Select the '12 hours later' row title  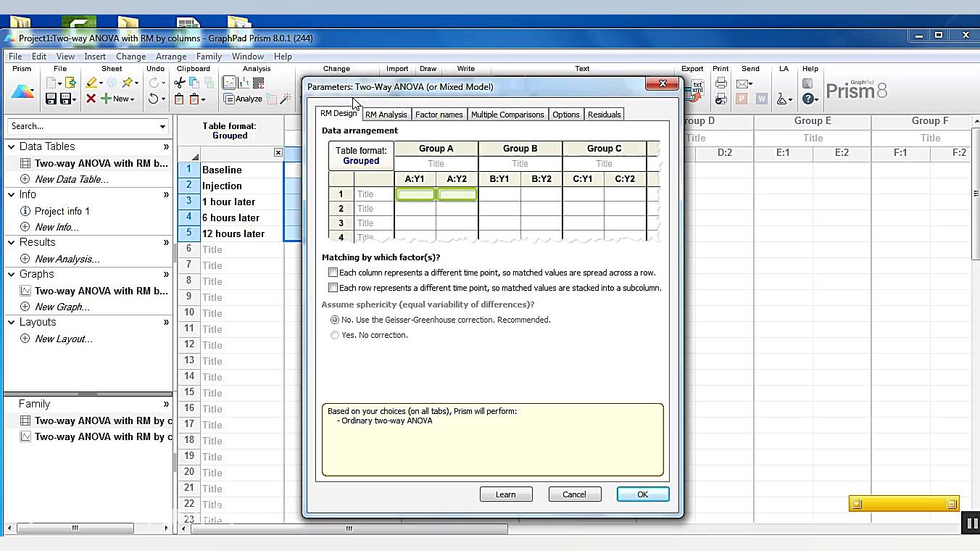tap(242, 233)
